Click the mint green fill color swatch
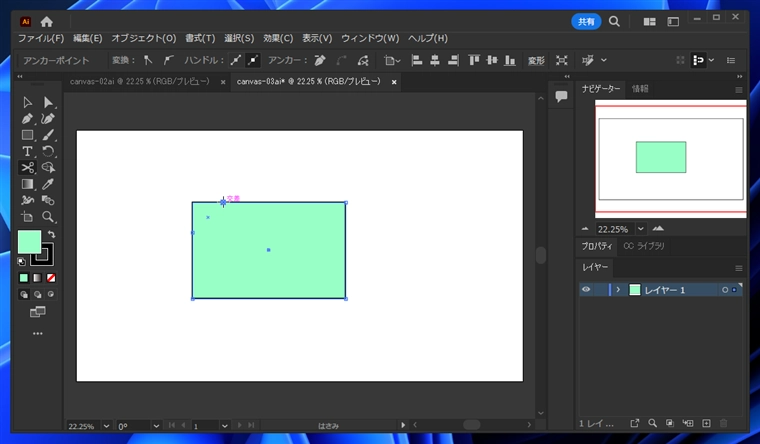Screen dimensions: 760x444 pos(29,241)
